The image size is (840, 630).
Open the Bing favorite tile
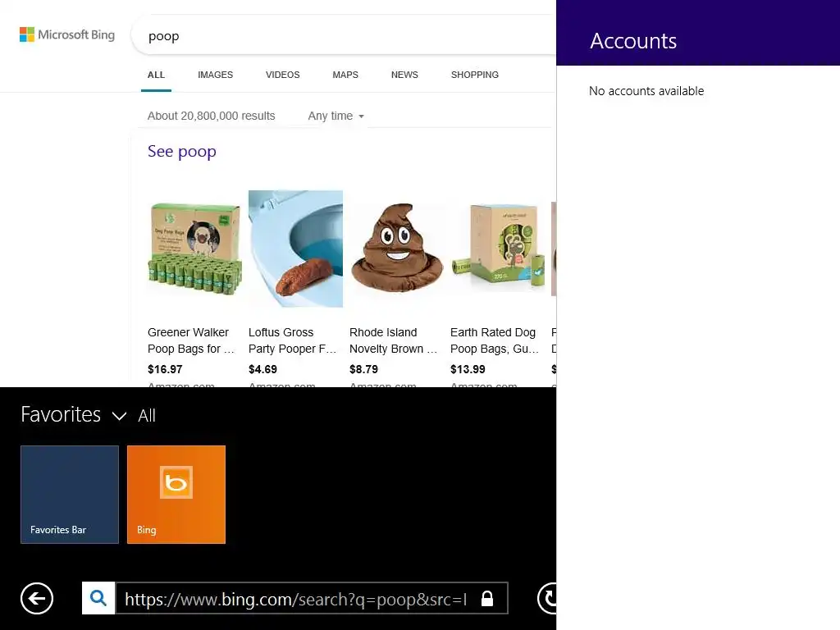176,495
